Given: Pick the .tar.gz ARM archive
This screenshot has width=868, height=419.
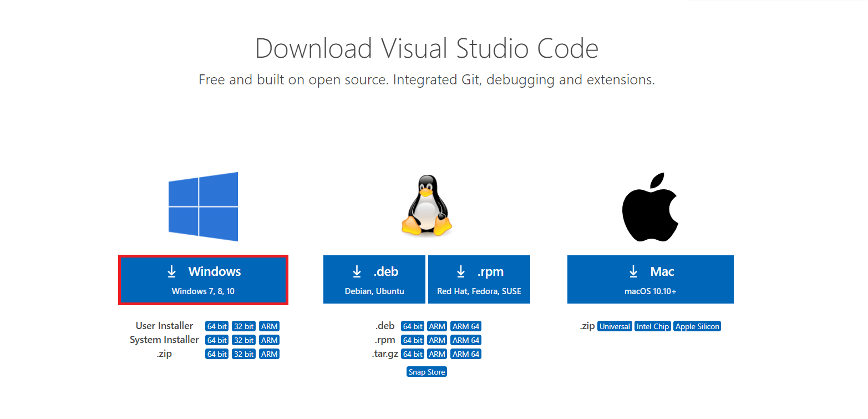Looking at the screenshot, I should click(437, 354).
